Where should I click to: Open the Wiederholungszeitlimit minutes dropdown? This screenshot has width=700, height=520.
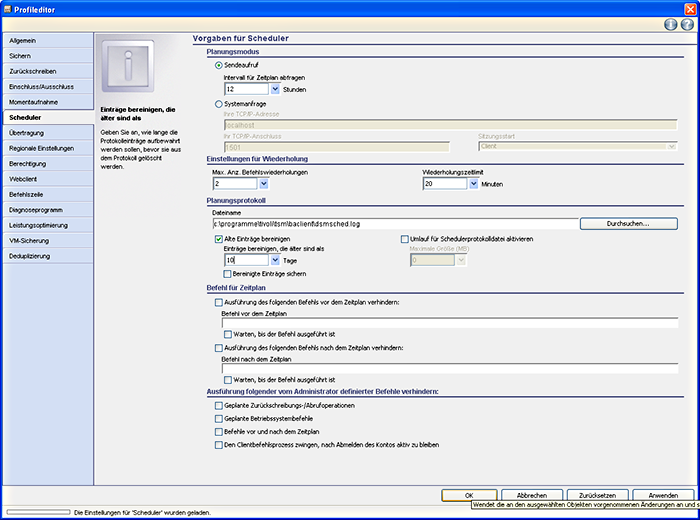[x=473, y=184]
